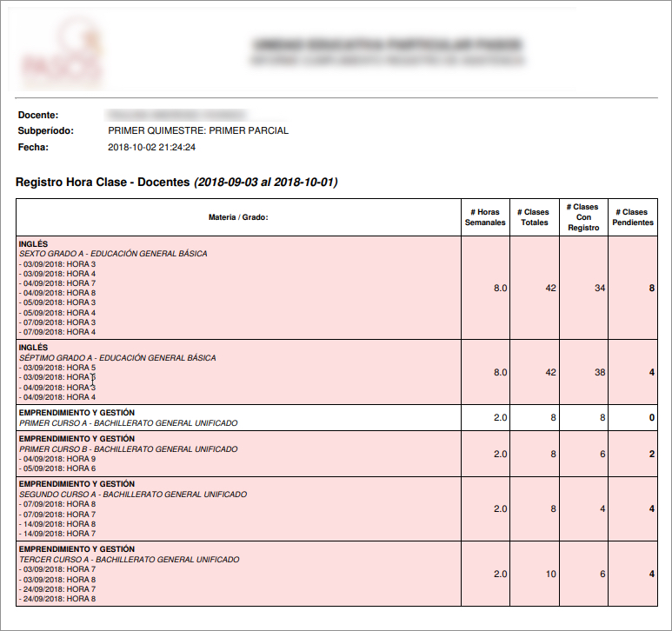
Task: Click 'SÉPTIMO GRADO A - EDUCACIÓN GENERAL BÁSICA' row title
Action: [117, 358]
